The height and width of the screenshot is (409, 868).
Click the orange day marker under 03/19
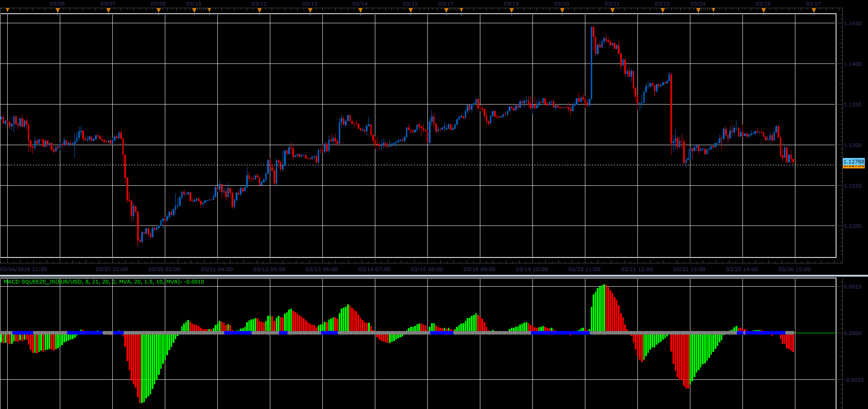511,10
